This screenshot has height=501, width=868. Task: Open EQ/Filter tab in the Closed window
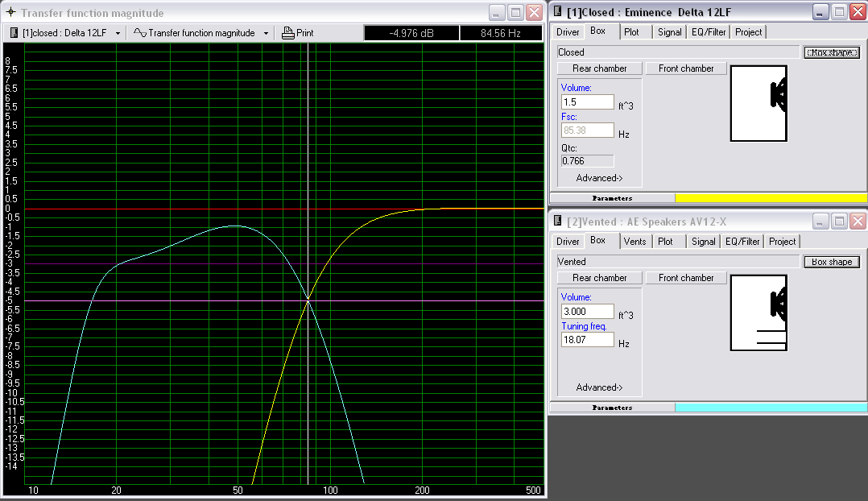click(x=708, y=32)
